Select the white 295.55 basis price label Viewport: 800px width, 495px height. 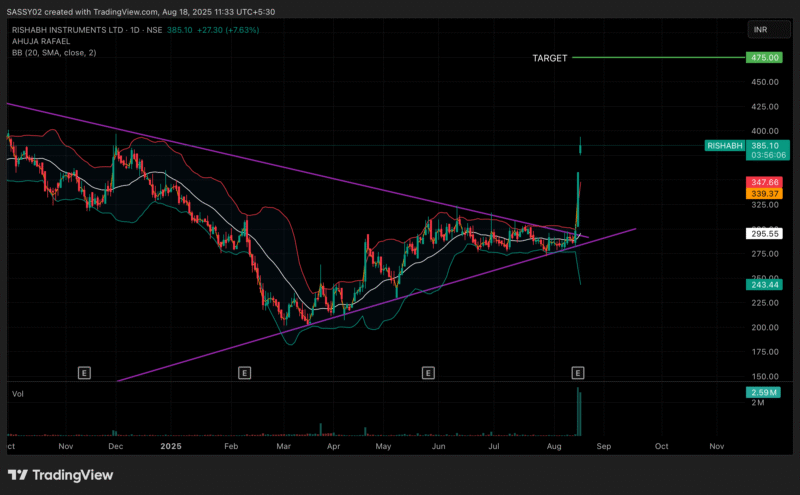764,233
